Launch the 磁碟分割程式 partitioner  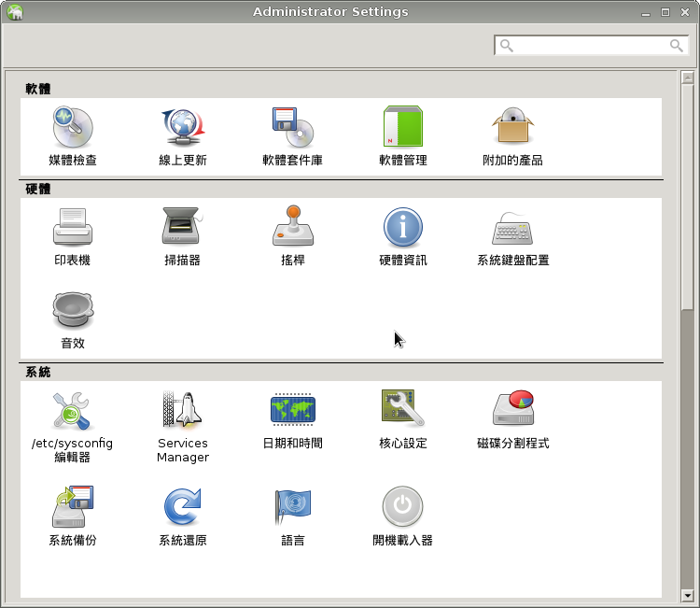(512, 420)
